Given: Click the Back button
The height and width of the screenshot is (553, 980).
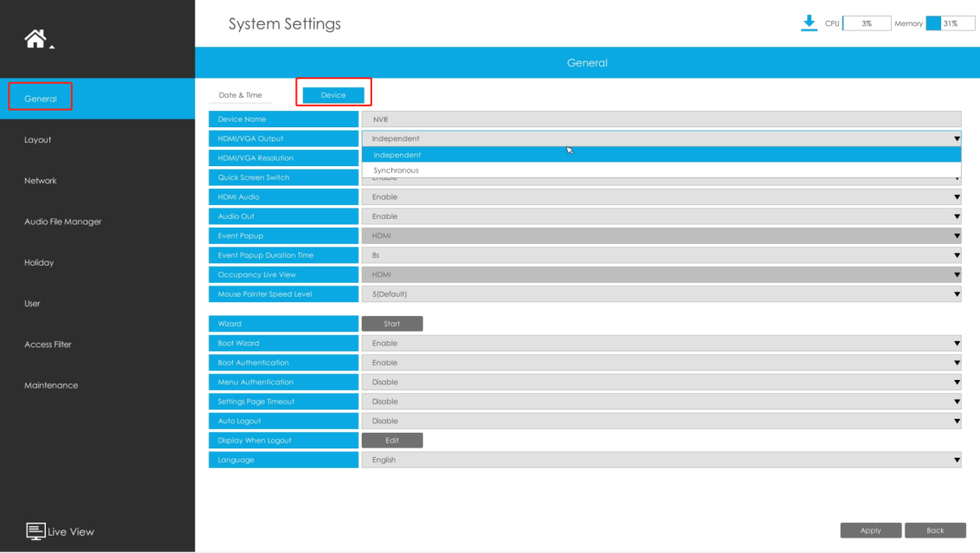Looking at the screenshot, I should click(x=935, y=530).
